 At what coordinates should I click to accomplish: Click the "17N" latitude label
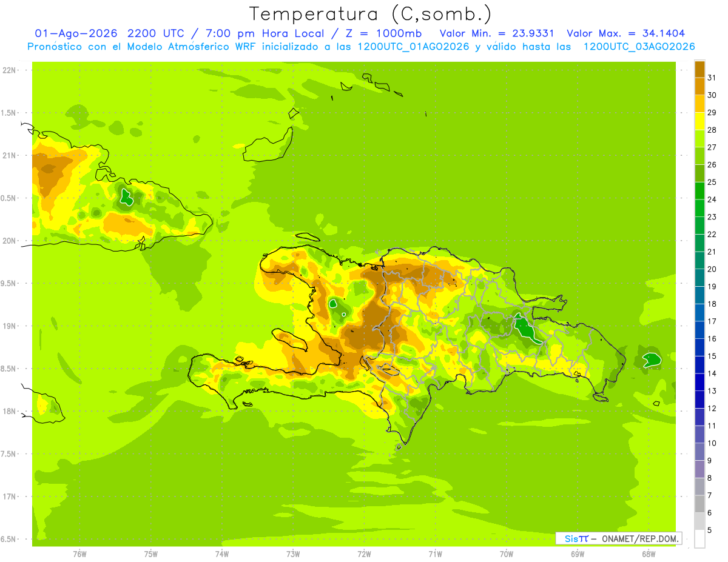tap(10, 496)
